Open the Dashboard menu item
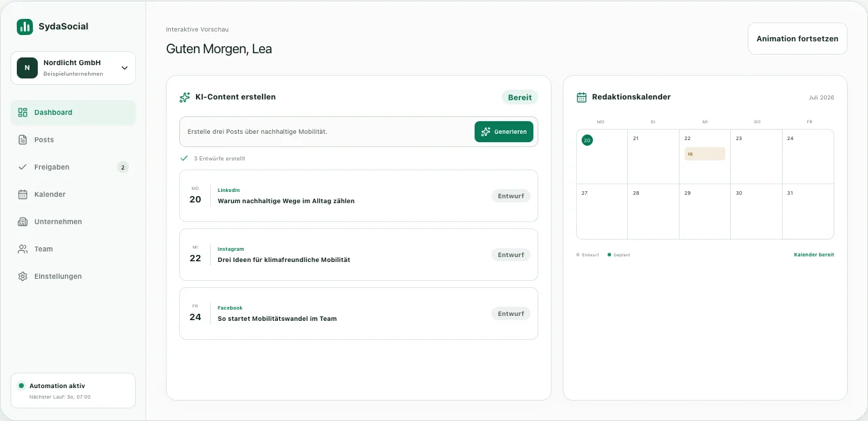Screen dimensions: 868x421 [x=73, y=112]
